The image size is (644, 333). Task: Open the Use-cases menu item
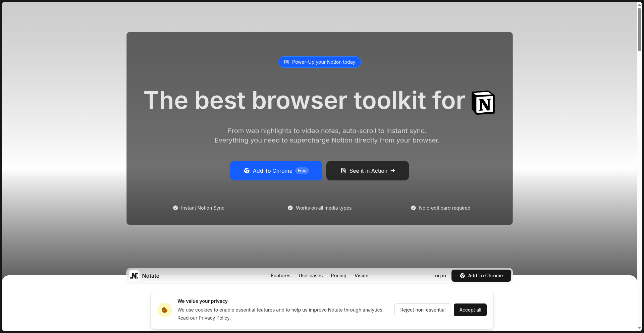coord(311,276)
